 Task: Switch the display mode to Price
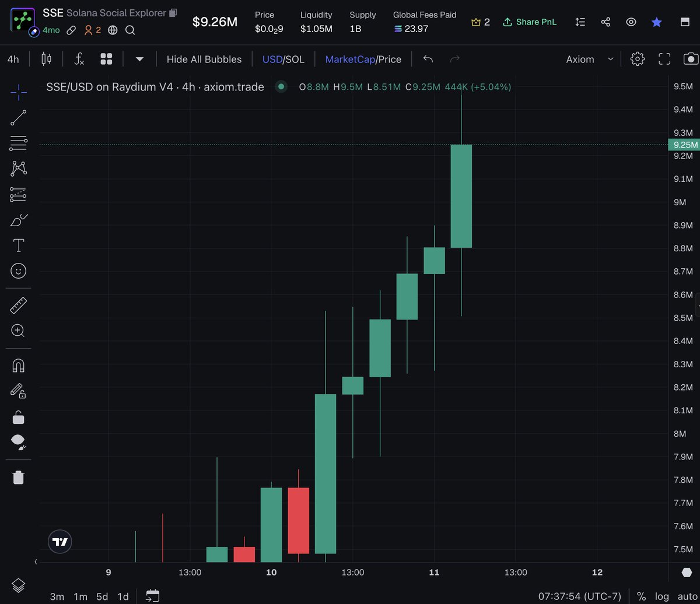coord(390,59)
